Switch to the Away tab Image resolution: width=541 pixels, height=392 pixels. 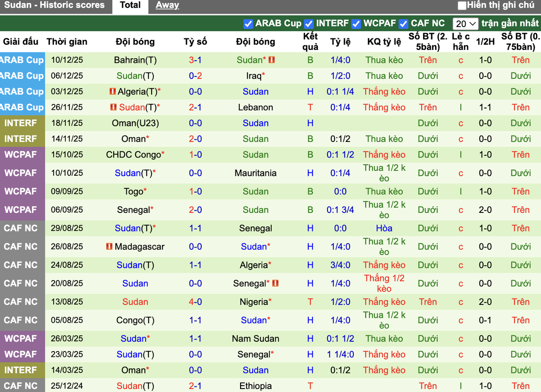[167, 5]
